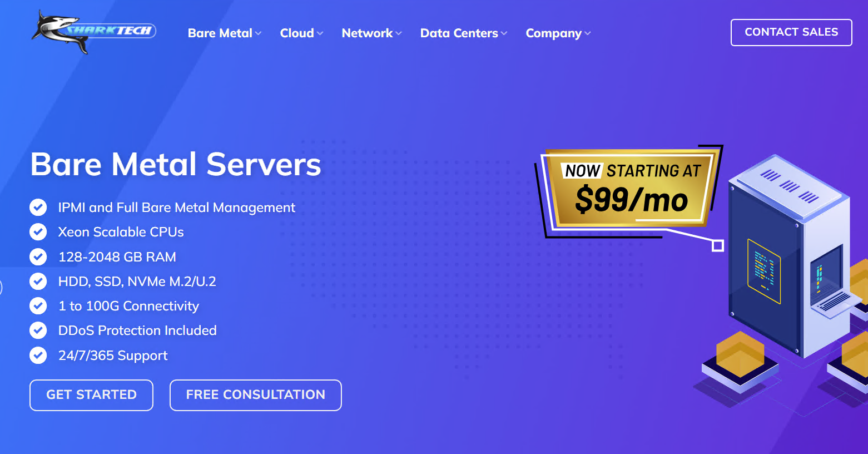The width and height of the screenshot is (868, 454).
Task: Expand the chevron beside Cloud
Action: click(x=320, y=34)
